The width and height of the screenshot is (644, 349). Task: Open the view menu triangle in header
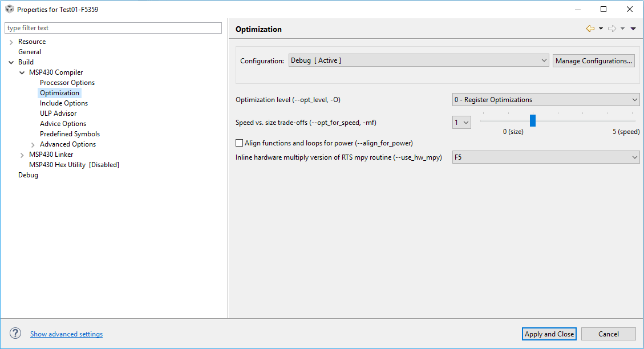click(x=633, y=29)
